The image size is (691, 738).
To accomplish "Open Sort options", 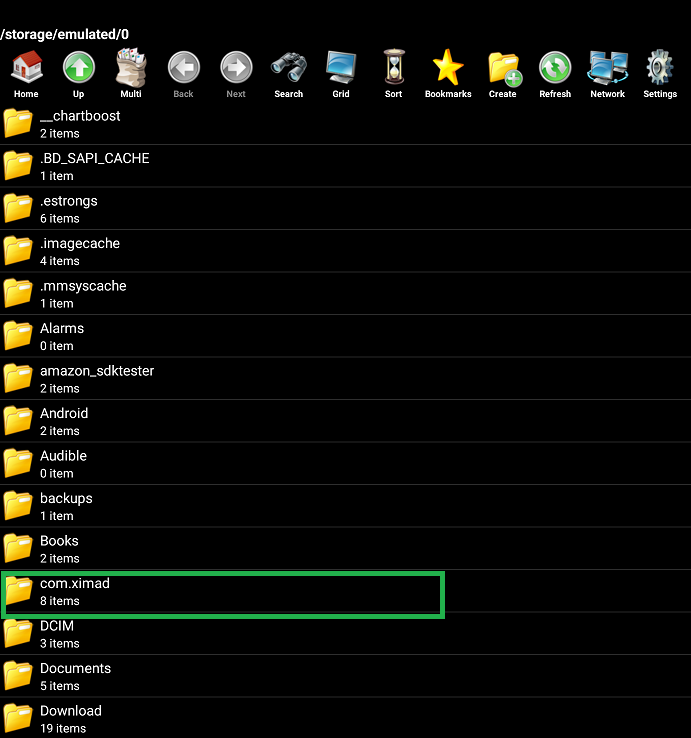I will point(393,74).
